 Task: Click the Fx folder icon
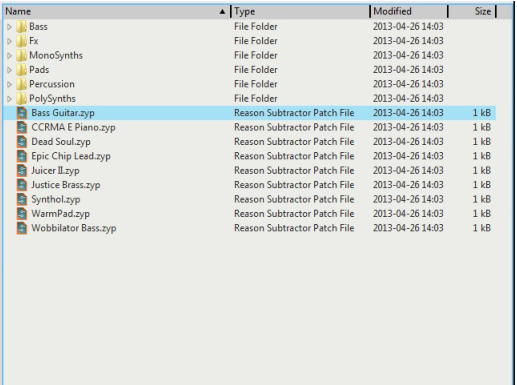pos(21,41)
